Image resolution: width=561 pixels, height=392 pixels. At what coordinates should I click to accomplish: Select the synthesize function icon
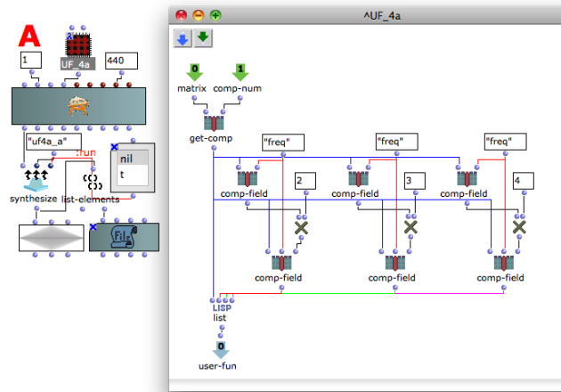coord(36,181)
